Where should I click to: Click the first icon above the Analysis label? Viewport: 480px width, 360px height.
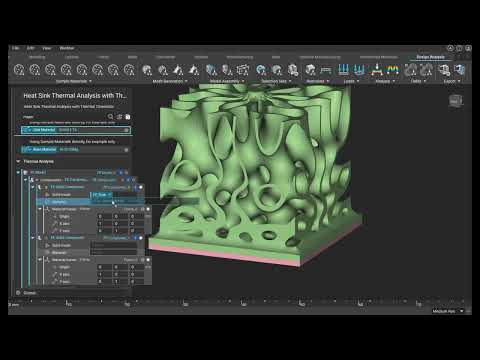tap(377, 70)
